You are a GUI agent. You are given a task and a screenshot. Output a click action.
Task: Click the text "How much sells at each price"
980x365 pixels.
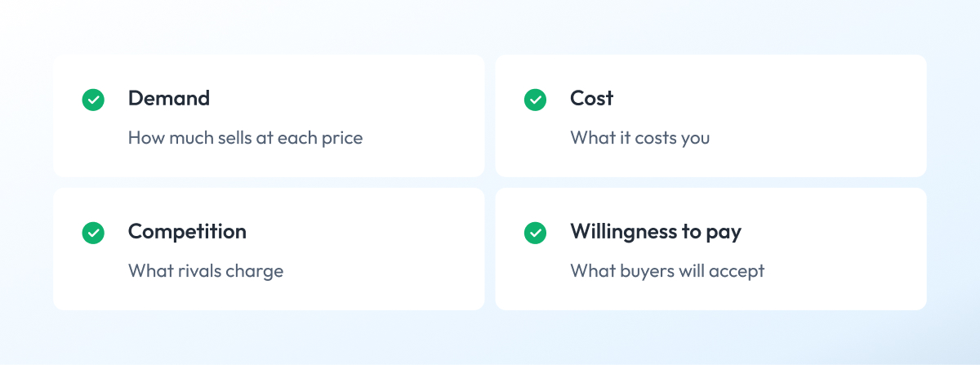click(245, 137)
